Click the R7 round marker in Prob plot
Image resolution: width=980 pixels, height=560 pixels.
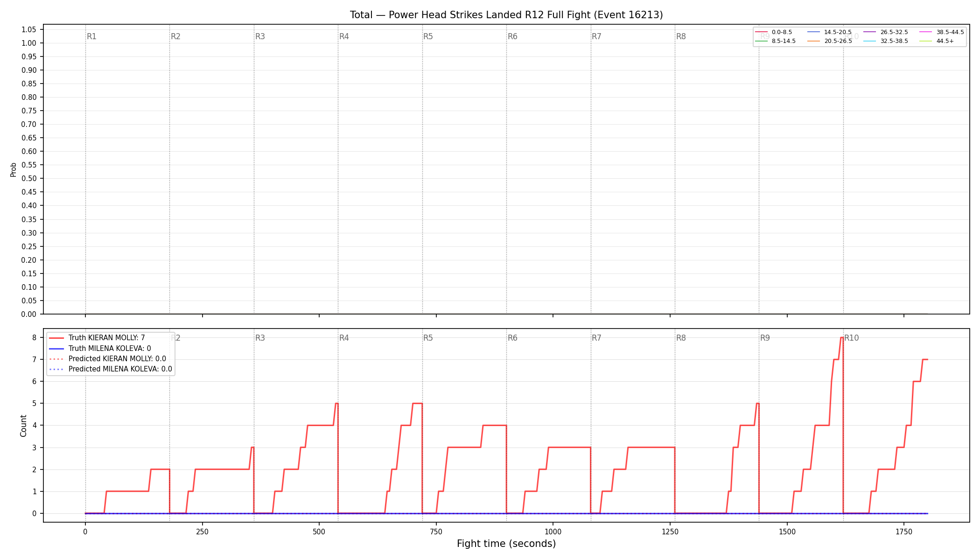tap(596, 36)
